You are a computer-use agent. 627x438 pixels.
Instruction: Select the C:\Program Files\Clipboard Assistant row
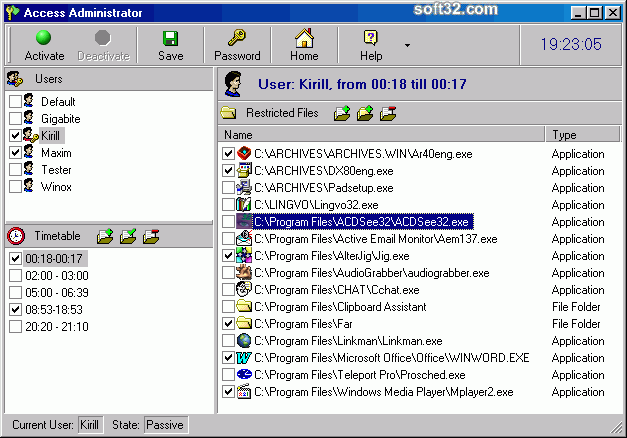click(418, 307)
